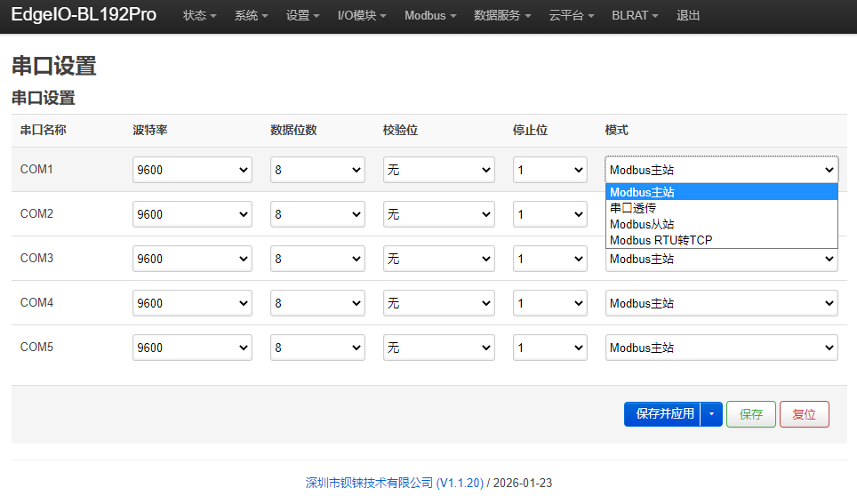Click 退出 to log out

(687, 15)
